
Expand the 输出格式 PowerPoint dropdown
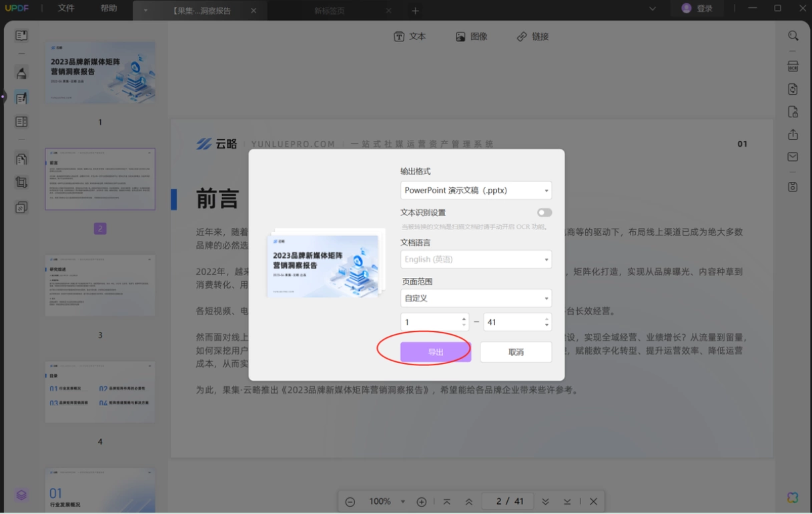pyautogui.click(x=476, y=191)
